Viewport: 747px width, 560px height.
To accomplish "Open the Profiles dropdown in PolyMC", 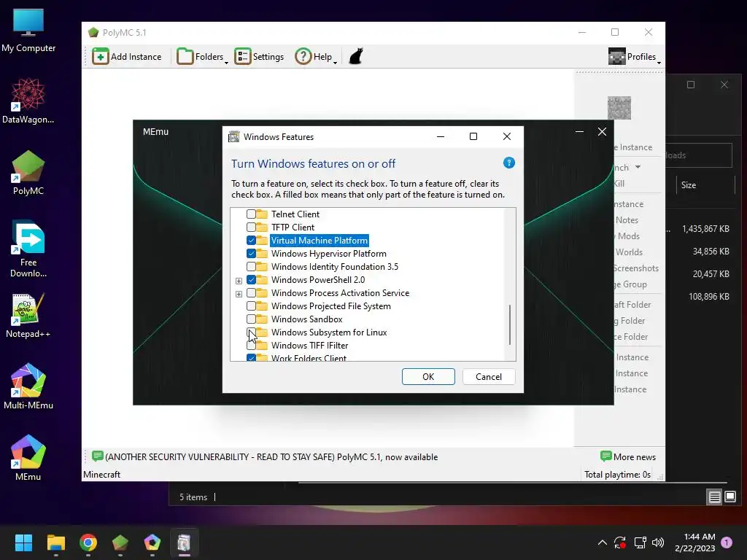I will [x=635, y=57].
